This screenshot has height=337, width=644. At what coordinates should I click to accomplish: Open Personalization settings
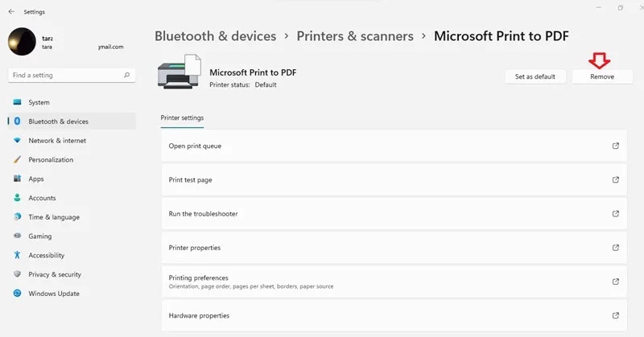coord(72,159)
